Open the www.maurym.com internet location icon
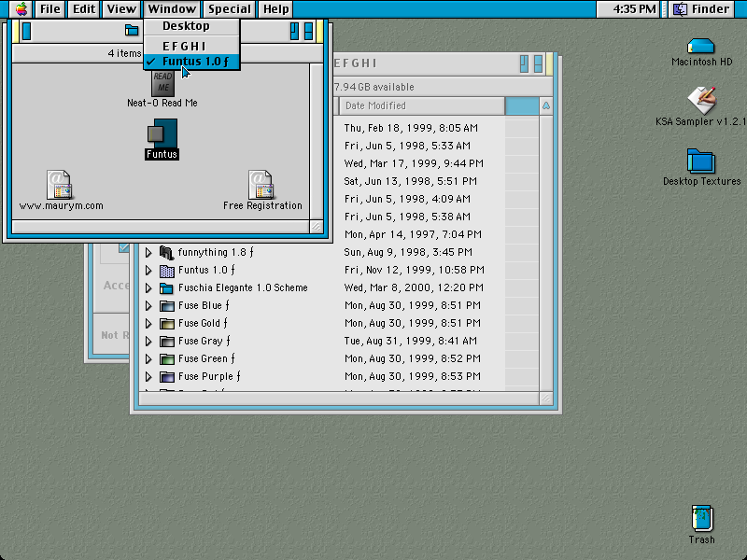The image size is (747, 560). [59, 185]
